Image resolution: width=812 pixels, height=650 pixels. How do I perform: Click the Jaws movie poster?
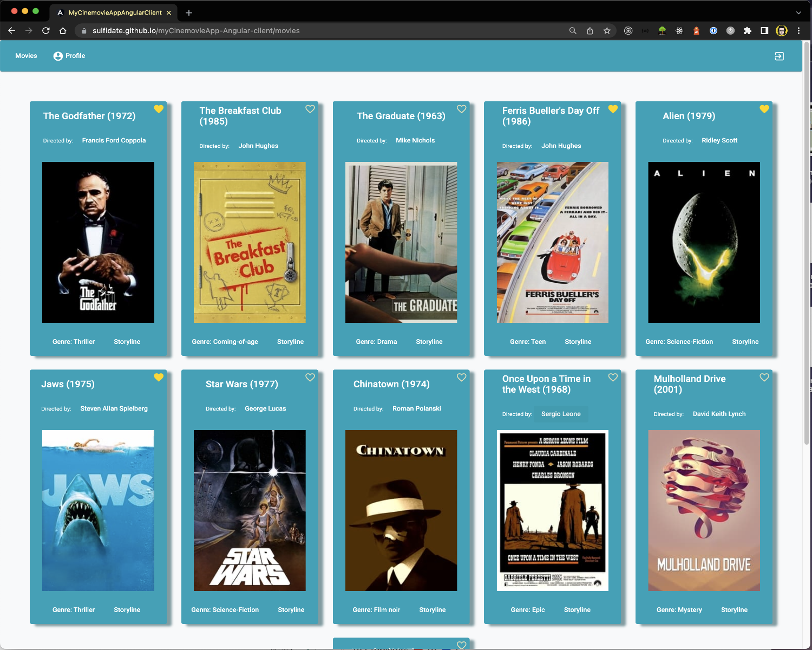coord(98,510)
